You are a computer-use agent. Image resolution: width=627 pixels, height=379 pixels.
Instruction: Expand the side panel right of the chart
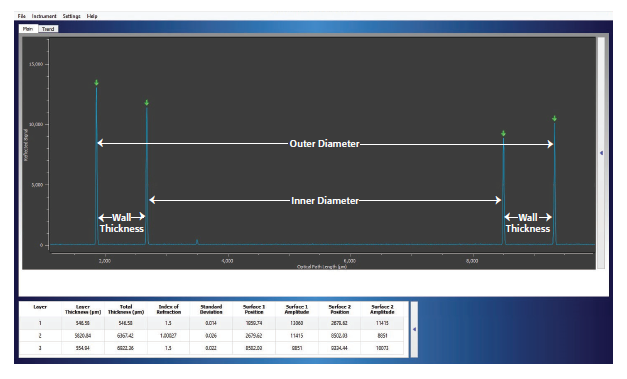(601, 153)
